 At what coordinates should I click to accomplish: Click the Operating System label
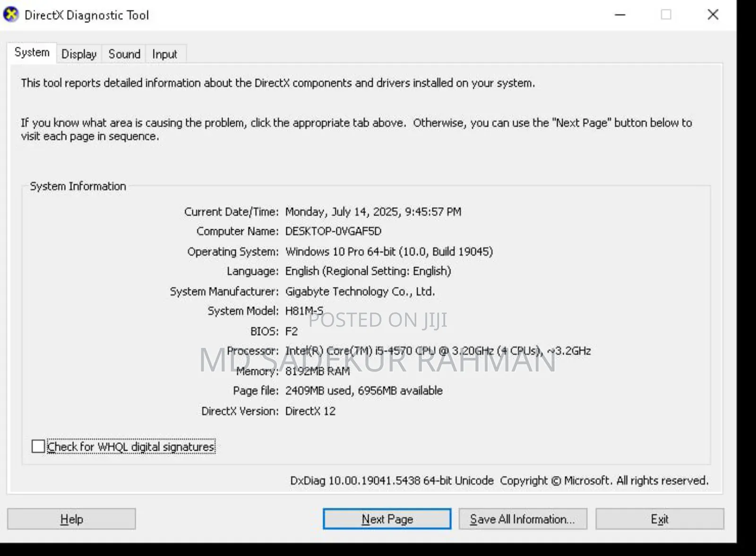pos(233,252)
